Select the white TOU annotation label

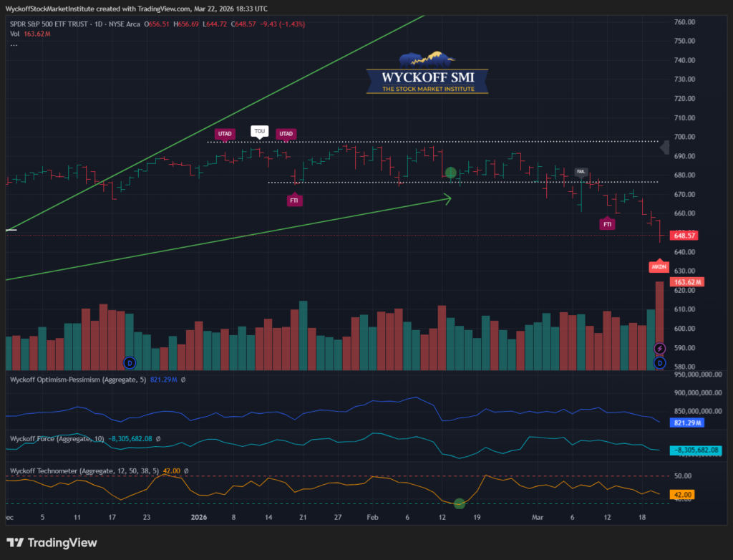pos(258,131)
